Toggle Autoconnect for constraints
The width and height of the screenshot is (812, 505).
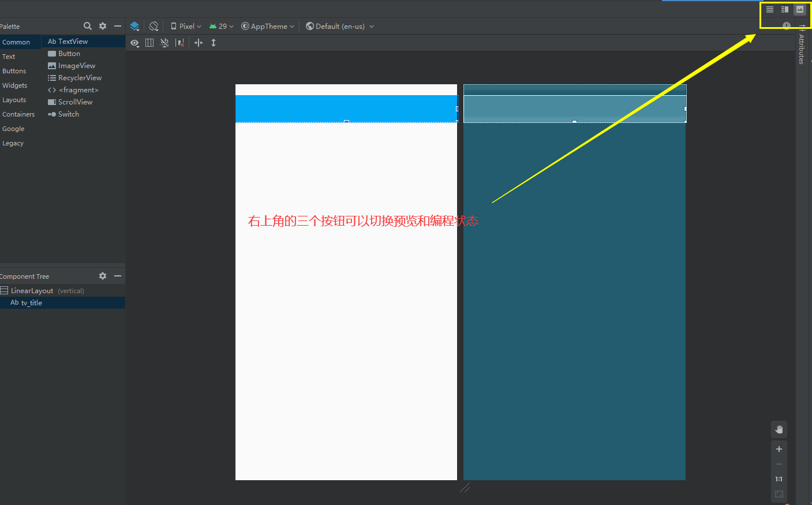164,42
